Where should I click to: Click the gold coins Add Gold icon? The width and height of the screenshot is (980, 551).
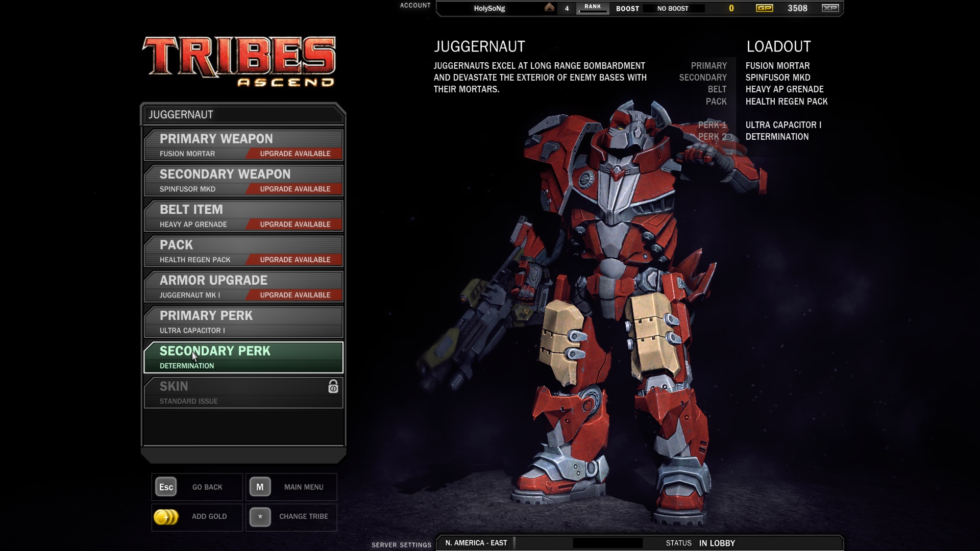point(166,517)
